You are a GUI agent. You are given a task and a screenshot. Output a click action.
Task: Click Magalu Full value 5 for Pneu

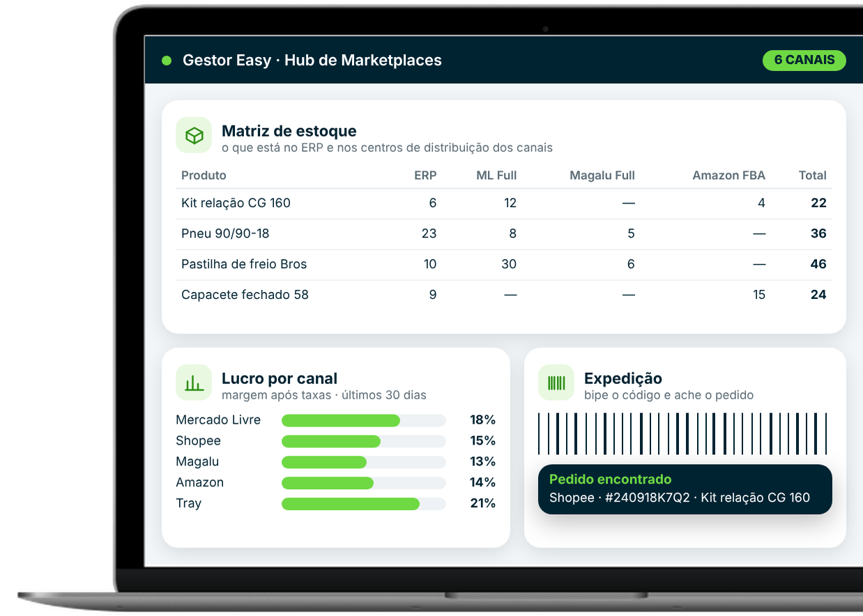pyautogui.click(x=631, y=234)
